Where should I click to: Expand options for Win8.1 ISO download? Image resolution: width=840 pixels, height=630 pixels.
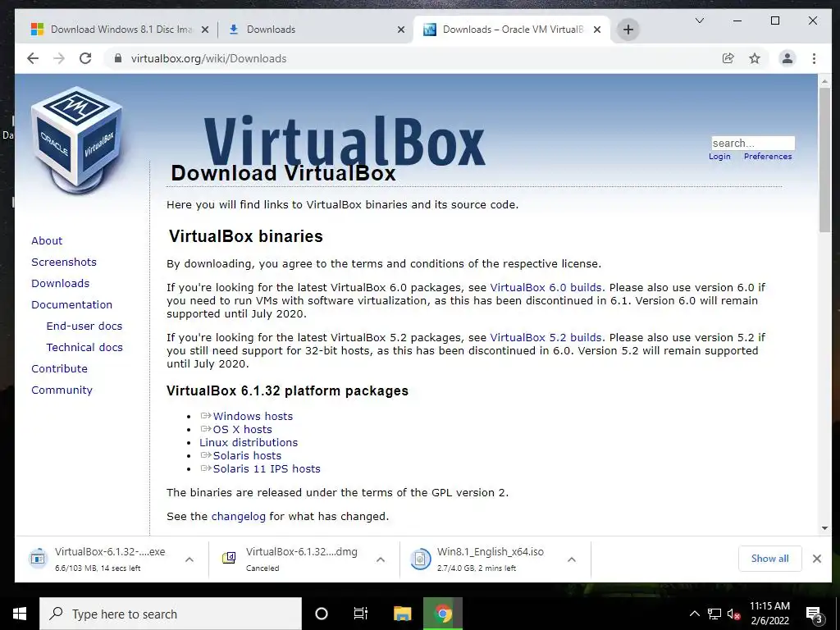[572, 559]
